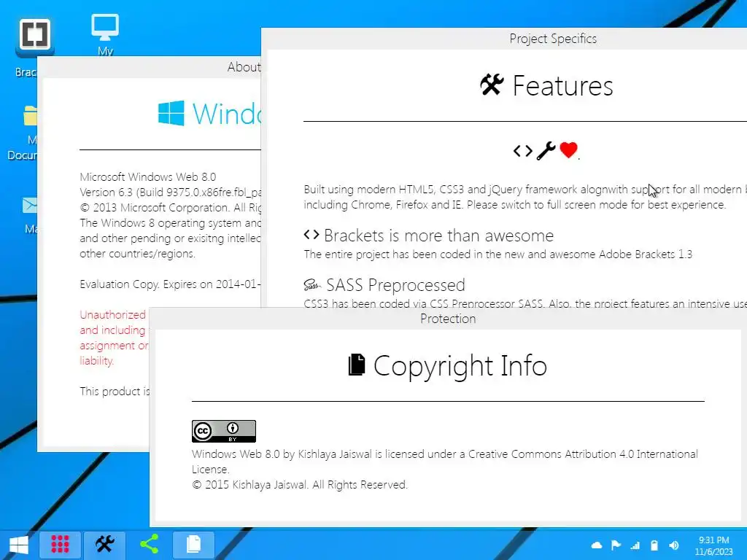Focus the Project Specifics window title bar

504,39
